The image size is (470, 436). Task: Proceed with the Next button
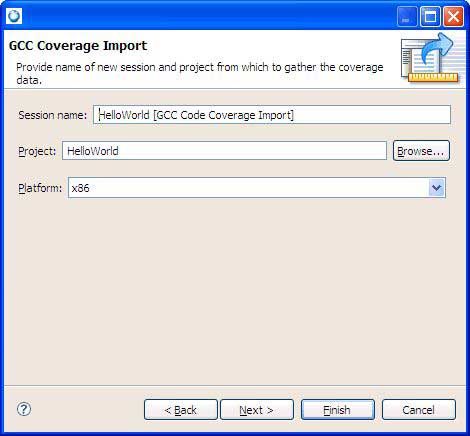pyautogui.click(x=257, y=410)
